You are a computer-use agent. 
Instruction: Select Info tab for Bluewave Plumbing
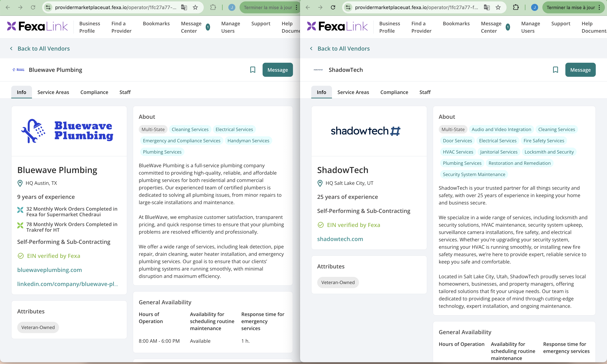click(22, 92)
